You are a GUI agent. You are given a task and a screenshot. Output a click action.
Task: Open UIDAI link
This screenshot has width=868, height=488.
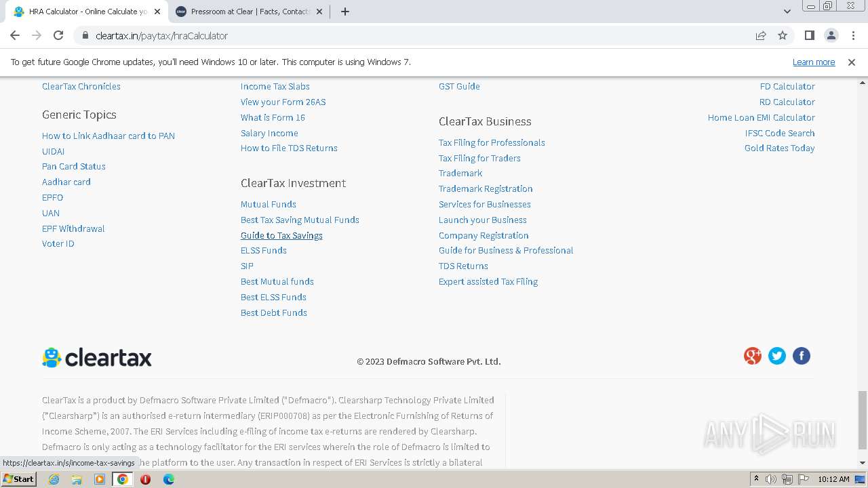(x=54, y=151)
